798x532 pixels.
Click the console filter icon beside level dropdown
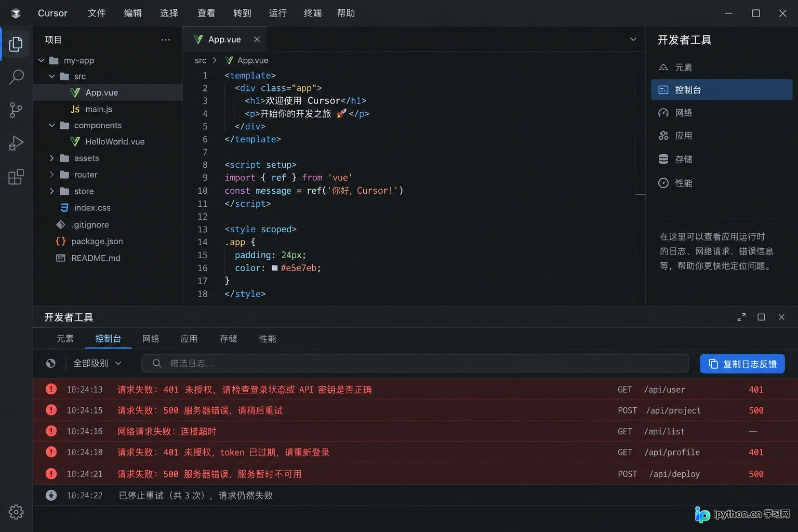tap(50, 364)
